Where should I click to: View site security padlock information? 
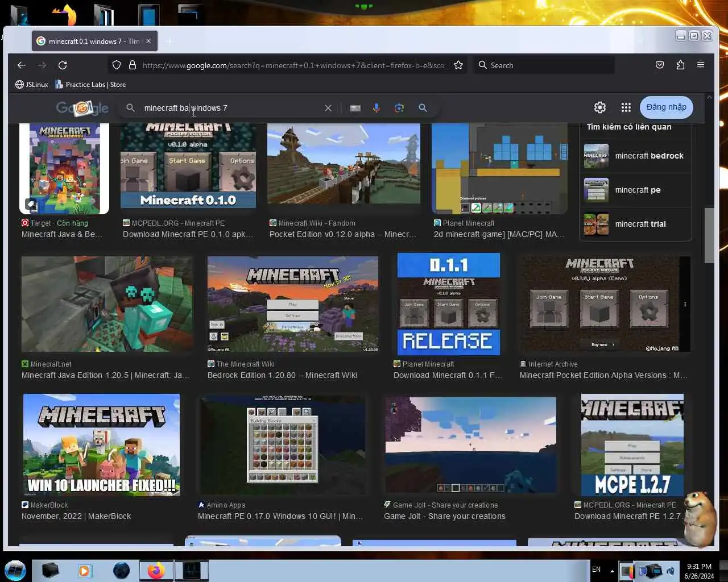(x=133, y=65)
